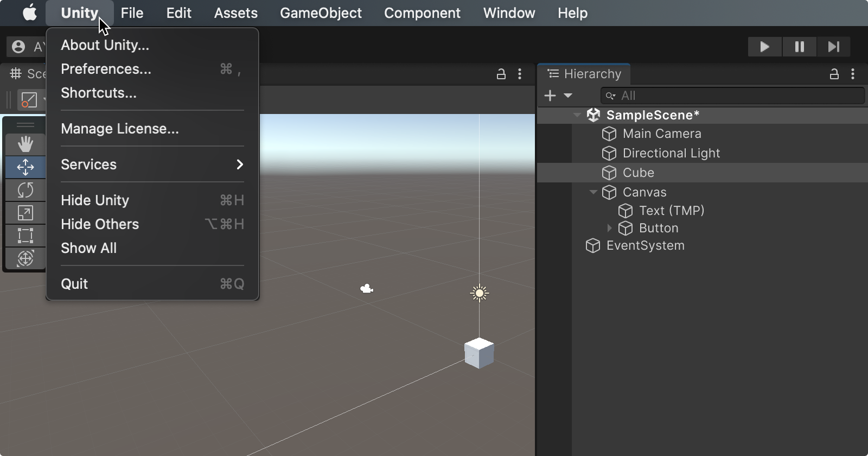Select the combined Transform tool
The width and height of the screenshot is (868, 456).
(25, 258)
